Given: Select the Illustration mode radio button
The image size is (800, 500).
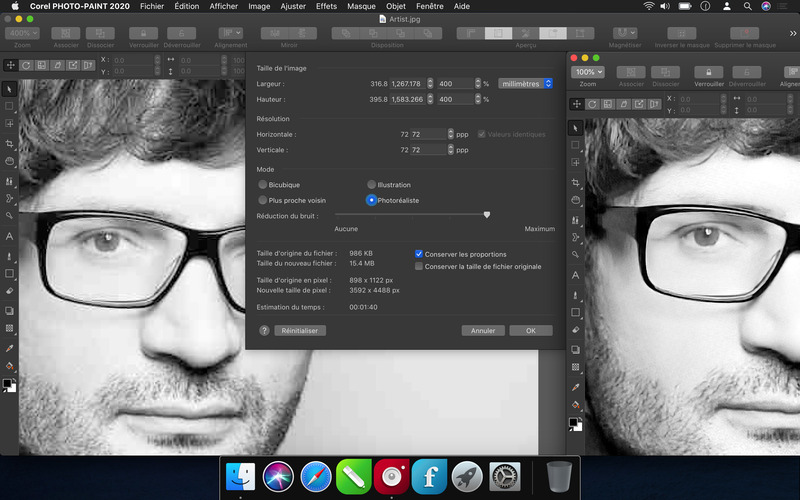Looking at the screenshot, I should tap(371, 185).
